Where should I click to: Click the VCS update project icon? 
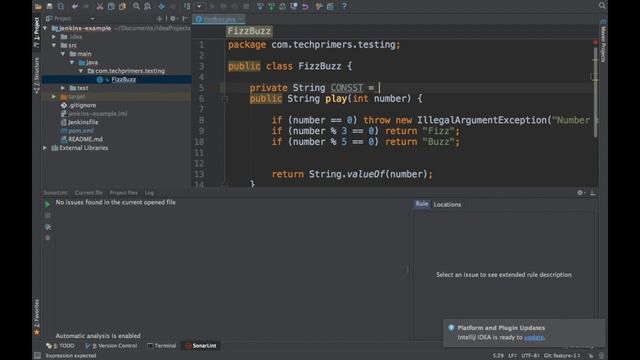(x=260, y=6)
